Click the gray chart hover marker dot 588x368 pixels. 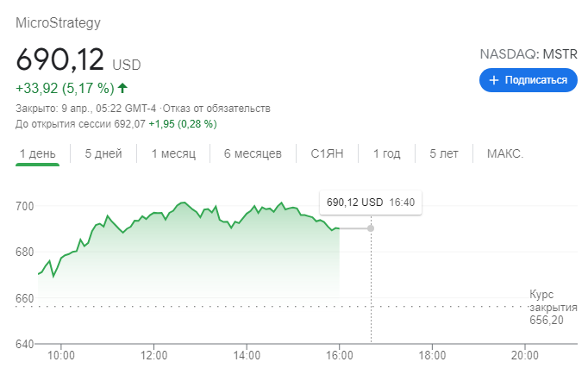pyautogui.click(x=371, y=228)
